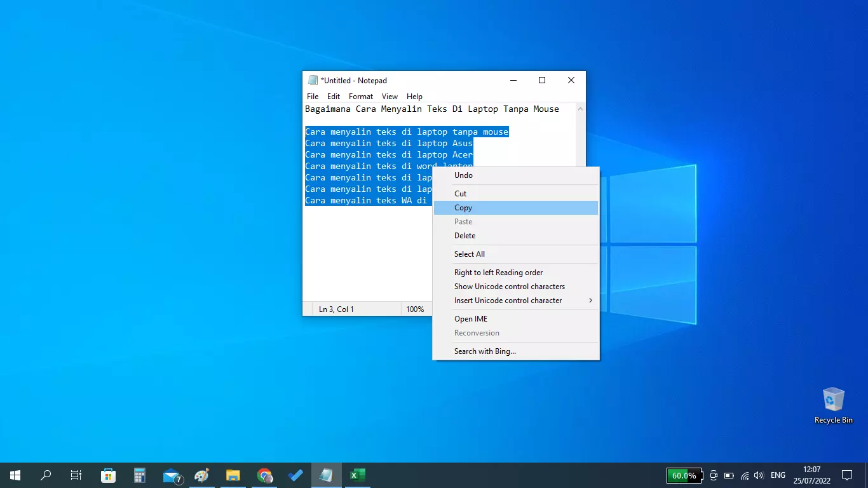Open Paint from the taskbar
Screen dimensions: 868x488
click(x=202, y=475)
